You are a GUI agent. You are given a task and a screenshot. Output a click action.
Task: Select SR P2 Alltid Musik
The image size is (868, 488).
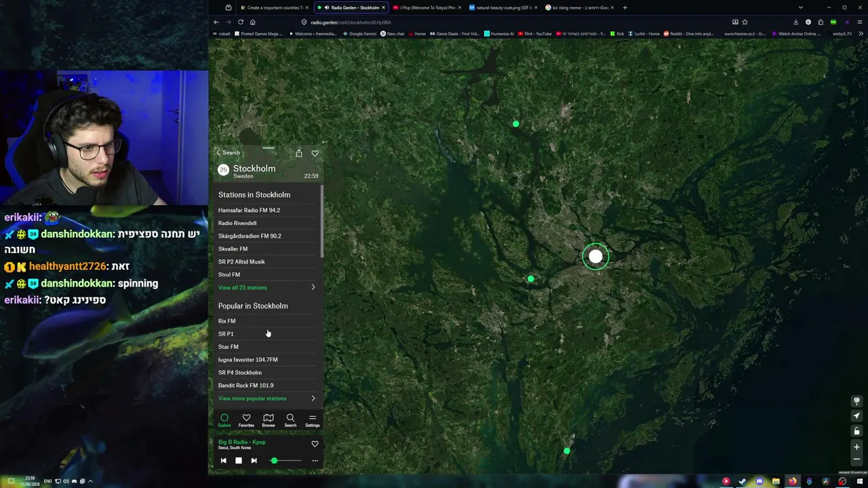pyautogui.click(x=267, y=262)
